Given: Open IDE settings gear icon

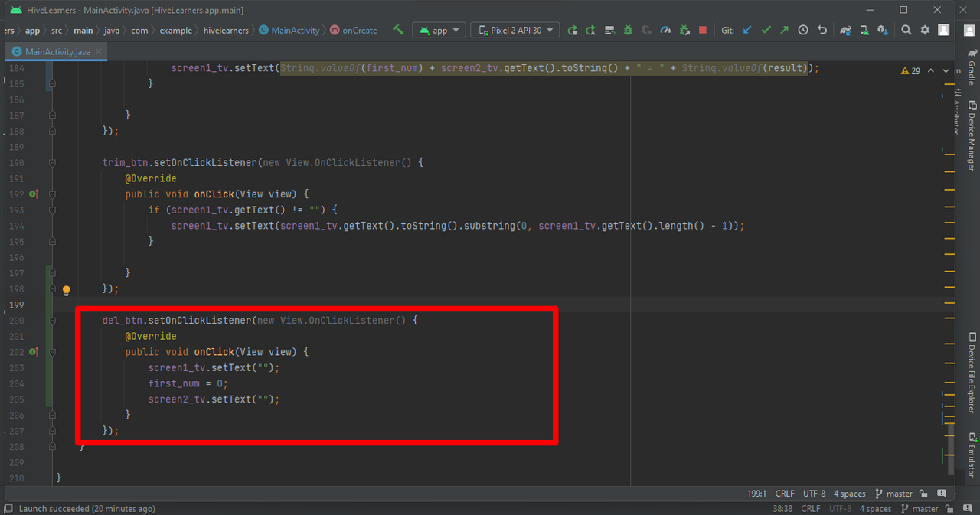Looking at the screenshot, I should coord(925,30).
